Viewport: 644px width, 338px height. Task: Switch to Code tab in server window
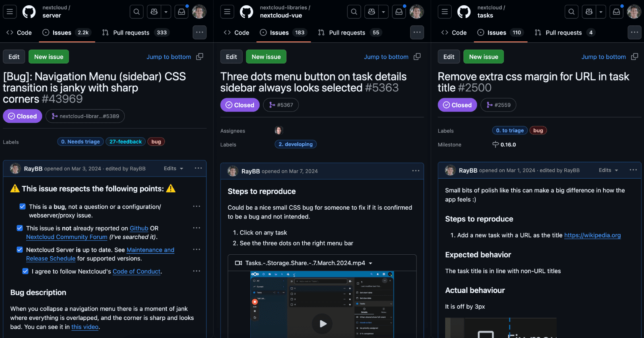click(19, 32)
